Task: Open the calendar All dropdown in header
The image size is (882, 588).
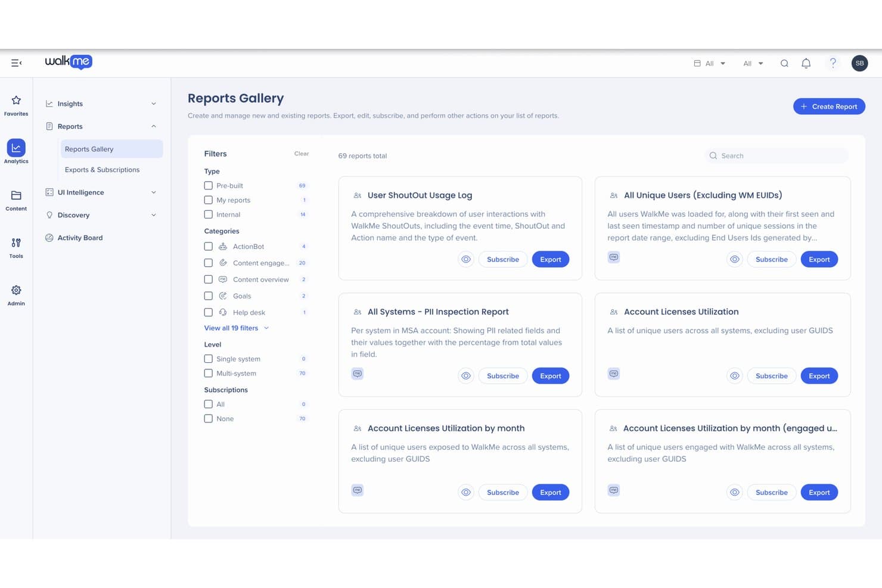Action: click(710, 64)
